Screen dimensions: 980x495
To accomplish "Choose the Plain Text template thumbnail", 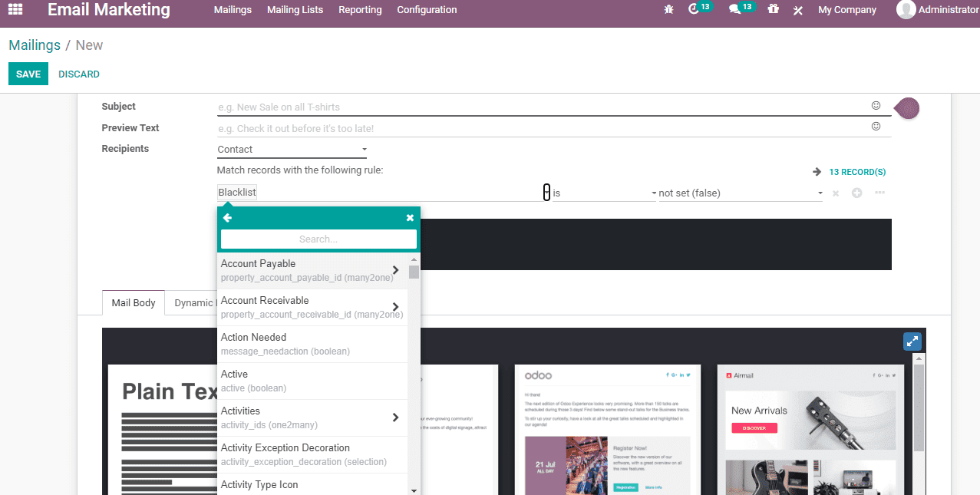I will click(163, 430).
